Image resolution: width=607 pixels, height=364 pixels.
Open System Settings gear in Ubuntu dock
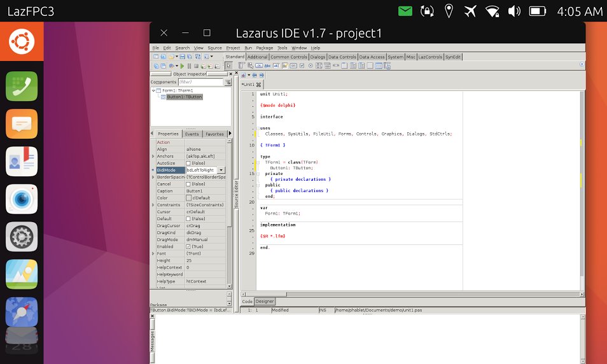(22, 237)
